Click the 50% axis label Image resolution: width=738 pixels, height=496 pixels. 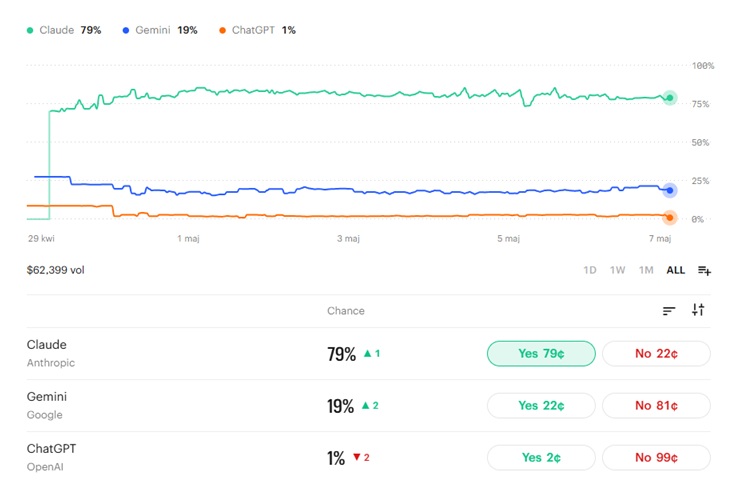coord(700,143)
